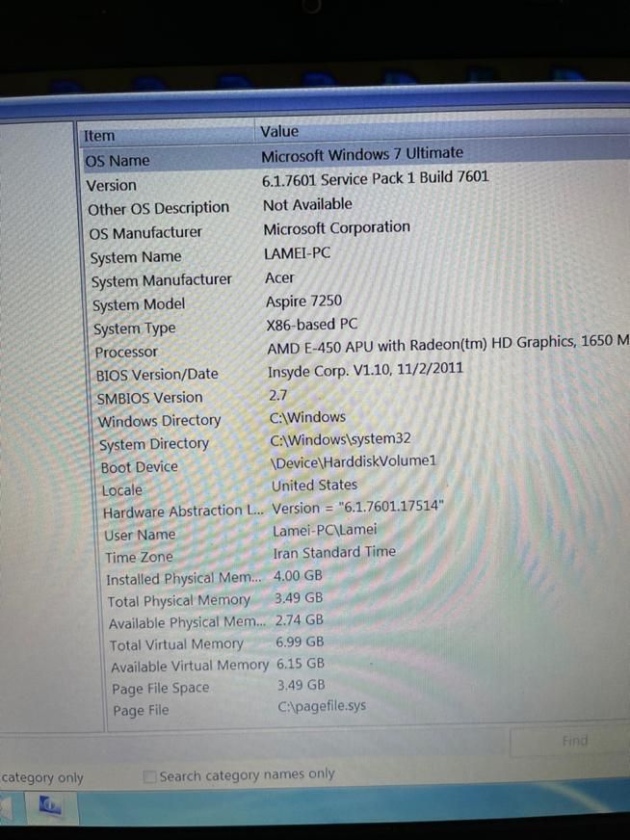Click the LAMEI-PC value
This screenshot has width=630, height=840.
[298, 252]
